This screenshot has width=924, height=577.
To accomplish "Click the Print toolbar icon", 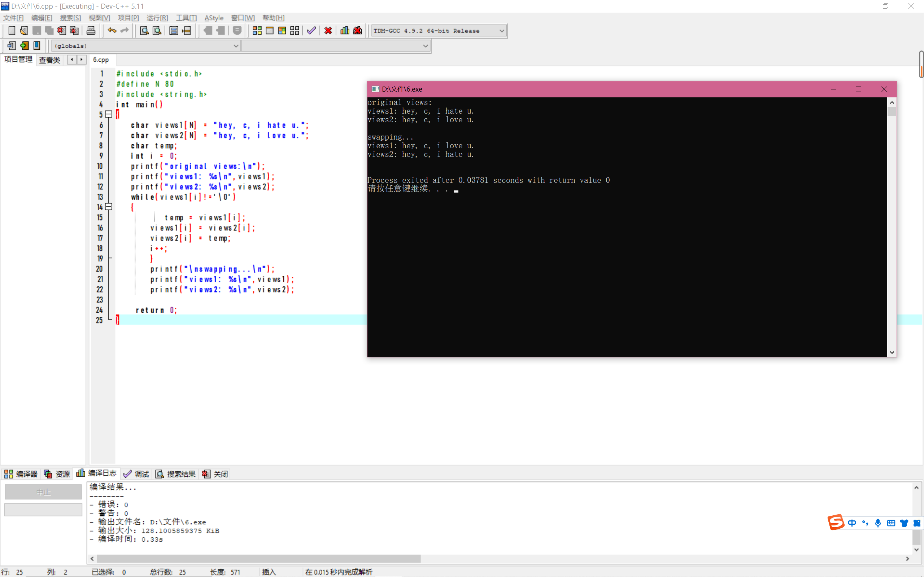I will click(x=91, y=31).
